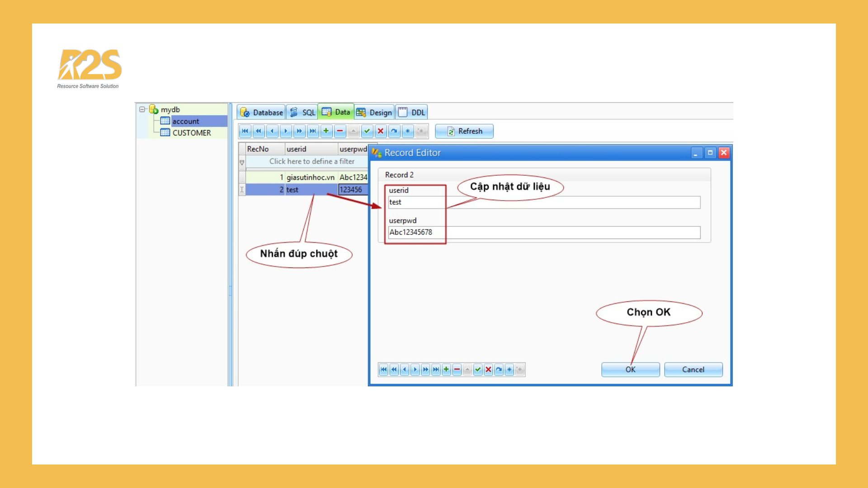868x488 pixels.
Task: Click the asterisk bookmark icon on the toolbar
Action: (408, 131)
